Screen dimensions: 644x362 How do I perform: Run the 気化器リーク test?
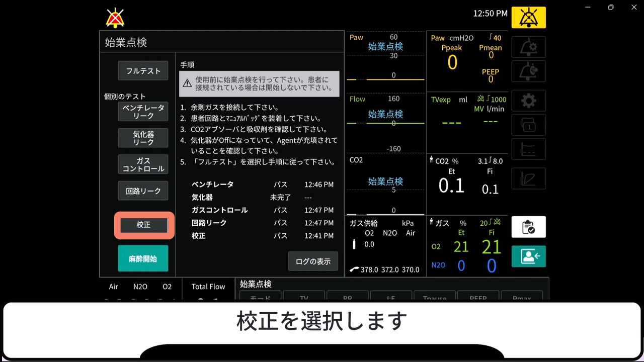[143, 138]
